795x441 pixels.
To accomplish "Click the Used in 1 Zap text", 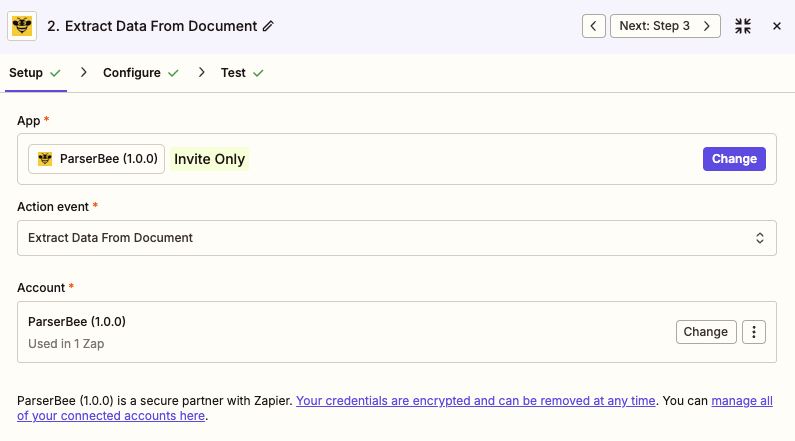I will click(x=66, y=344).
